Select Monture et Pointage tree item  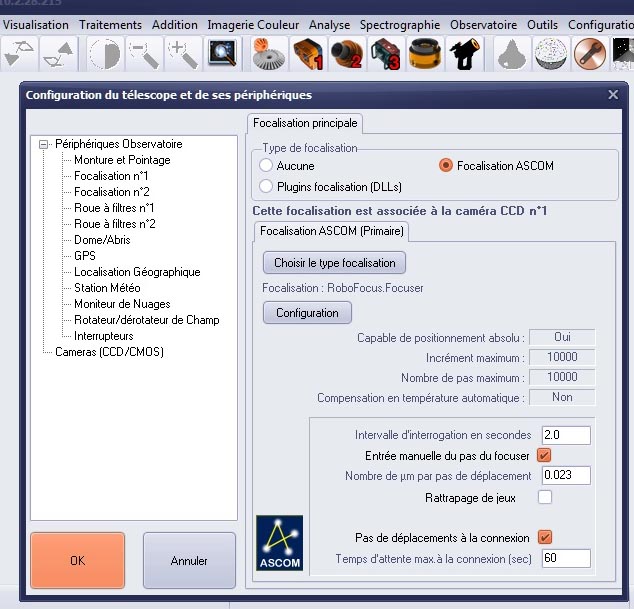point(122,160)
